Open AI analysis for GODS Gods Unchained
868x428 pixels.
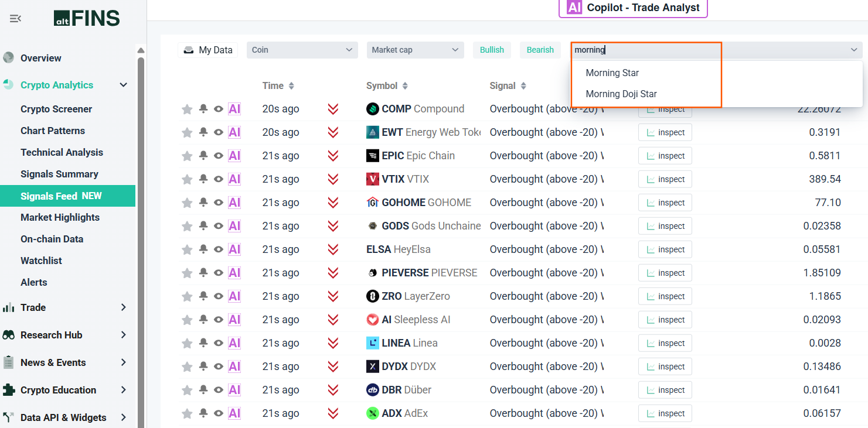tap(234, 226)
